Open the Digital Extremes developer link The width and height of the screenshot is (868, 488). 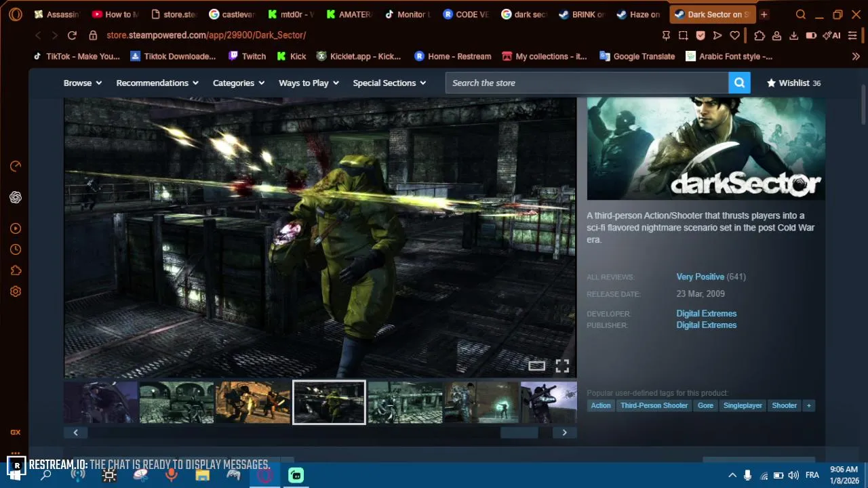pyautogui.click(x=706, y=314)
